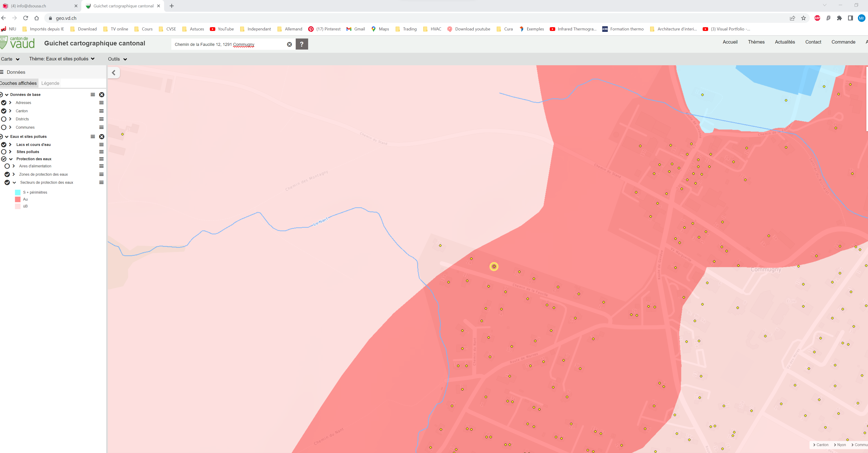868x453 pixels.
Task: Open the Outils dropdown menu
Action: click(118, 59)
